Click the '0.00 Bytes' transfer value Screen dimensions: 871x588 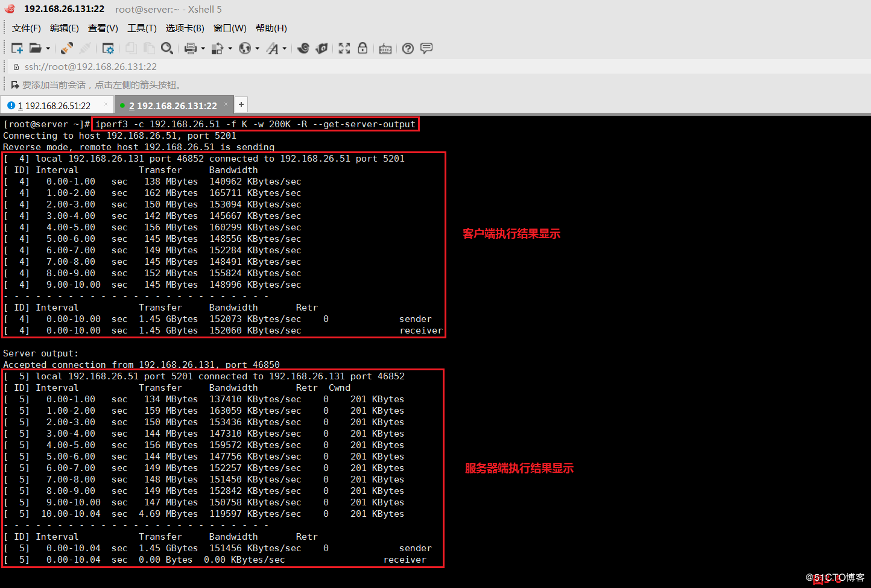click(166, 560)
